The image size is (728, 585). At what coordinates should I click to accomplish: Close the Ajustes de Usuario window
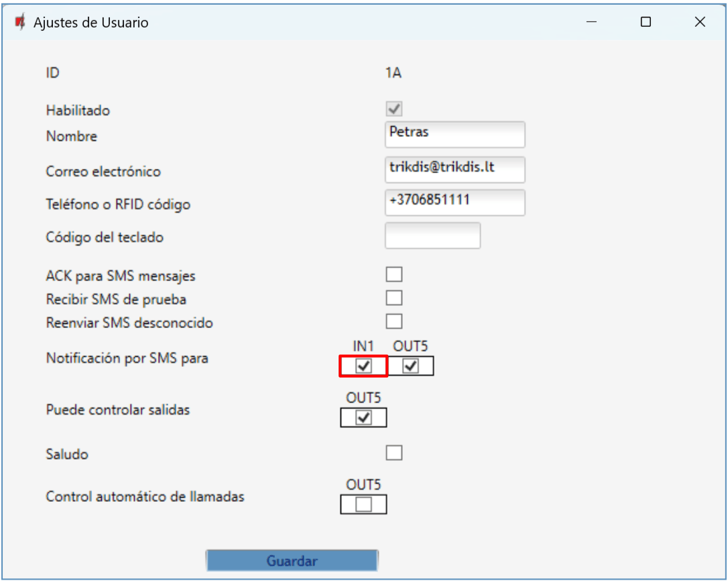tap(700, 22)
